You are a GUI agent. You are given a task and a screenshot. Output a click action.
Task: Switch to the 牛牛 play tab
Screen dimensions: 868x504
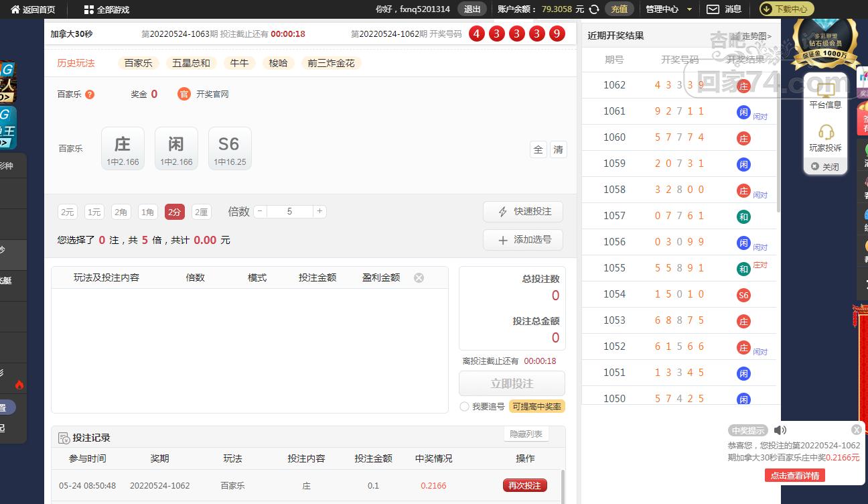point(239,63)
